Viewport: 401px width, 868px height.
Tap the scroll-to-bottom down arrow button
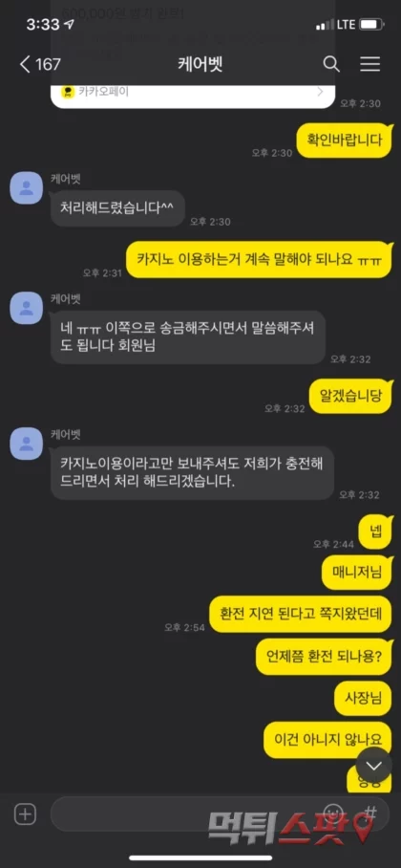374,765
